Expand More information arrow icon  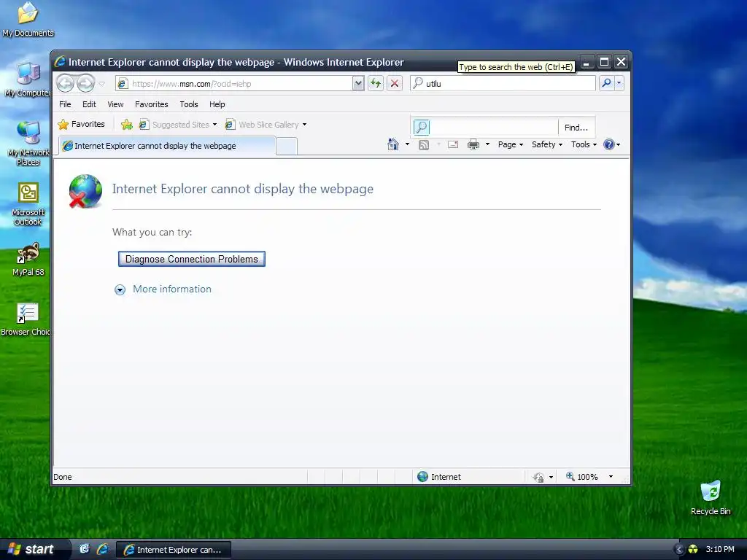pos(120,289)
